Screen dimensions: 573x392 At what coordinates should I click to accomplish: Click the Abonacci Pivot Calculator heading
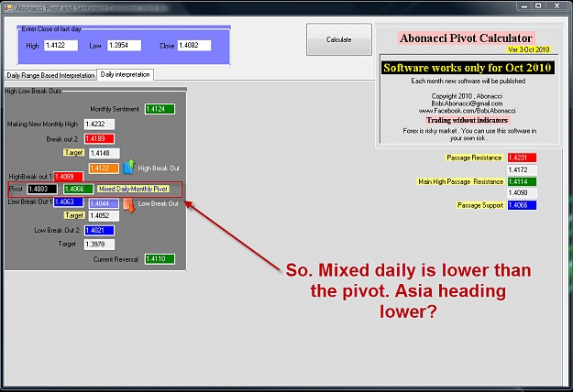(466, 38)
